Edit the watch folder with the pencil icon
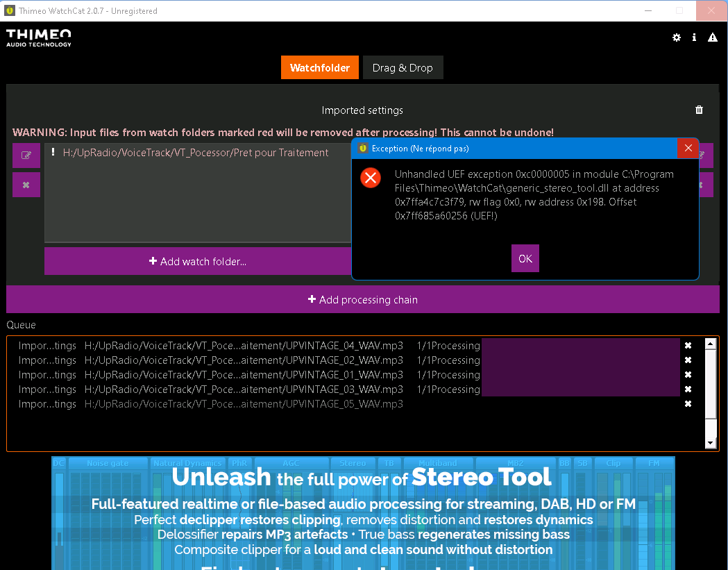The height and width of the screenshot is (570, 728). point(26,155)
